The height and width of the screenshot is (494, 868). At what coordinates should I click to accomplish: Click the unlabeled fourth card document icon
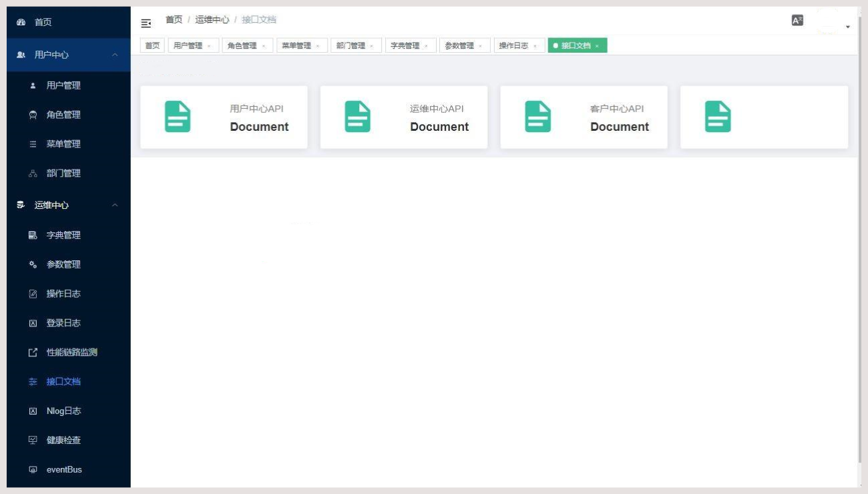coord(718,117)
